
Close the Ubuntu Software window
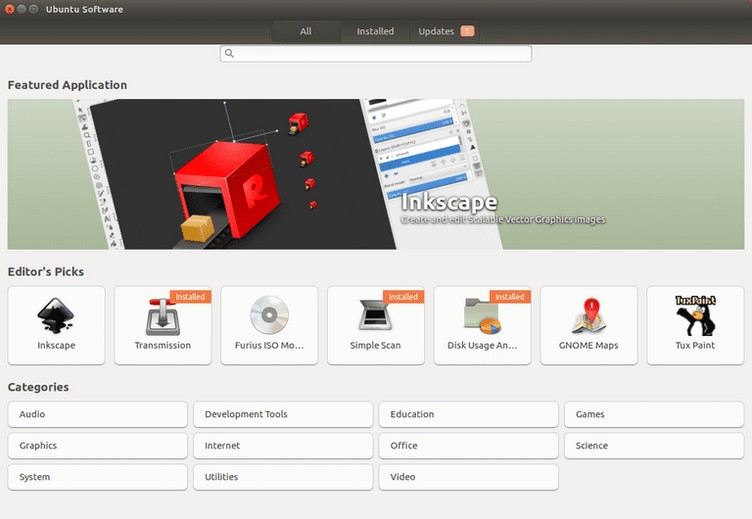9,9
